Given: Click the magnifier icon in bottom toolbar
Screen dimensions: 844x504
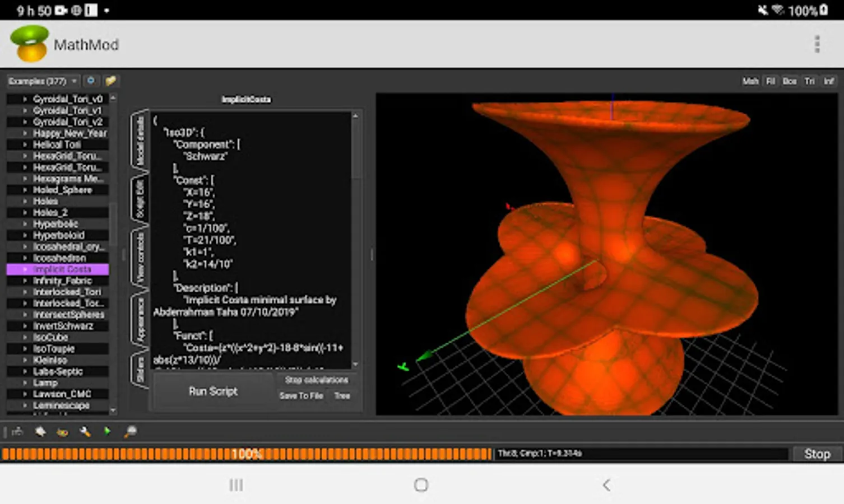Looking at the screenshot, I should [x=130, y=431].
